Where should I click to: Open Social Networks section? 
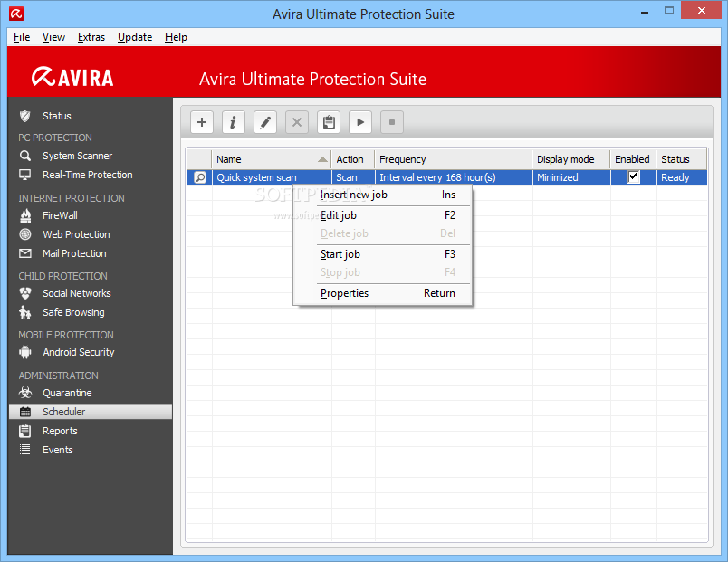point(77,293)
